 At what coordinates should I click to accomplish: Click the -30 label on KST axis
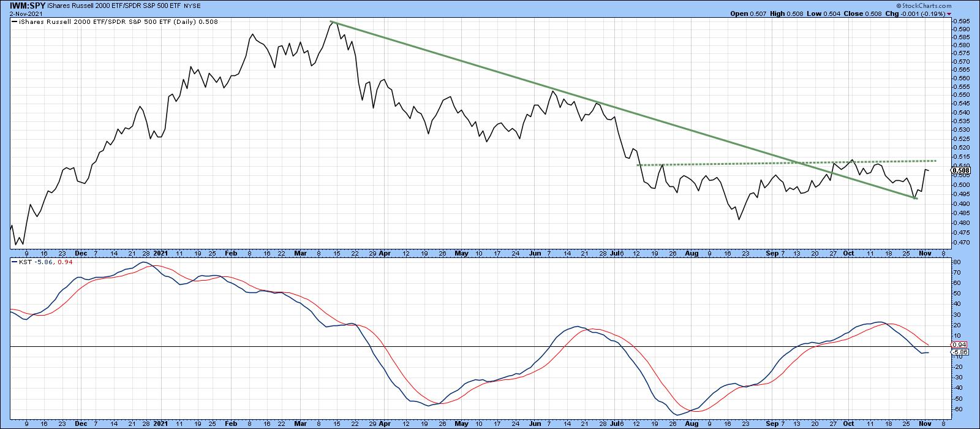959,377
